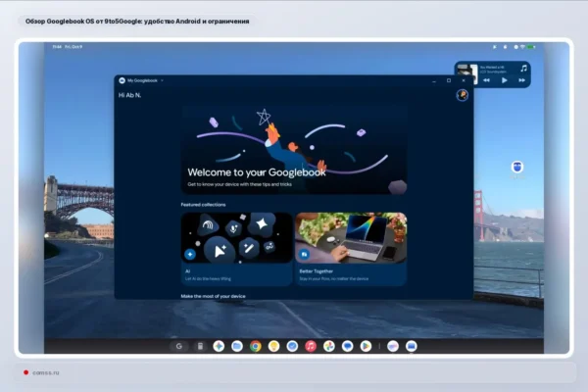Click the music note icon in media widget
Screen dimensions: 588x392
[524, 69]
